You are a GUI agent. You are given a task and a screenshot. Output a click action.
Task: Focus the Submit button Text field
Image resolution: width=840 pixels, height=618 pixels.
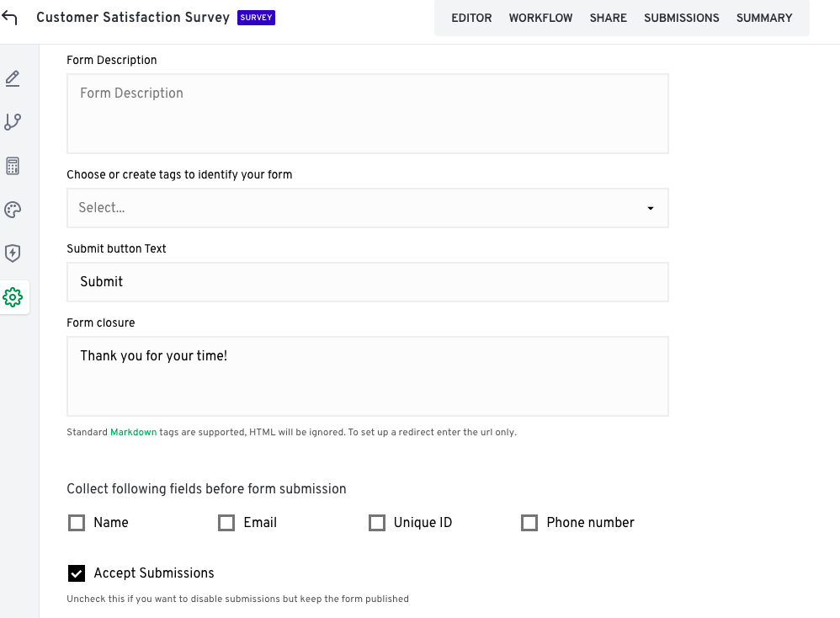[x=368, y=282]
